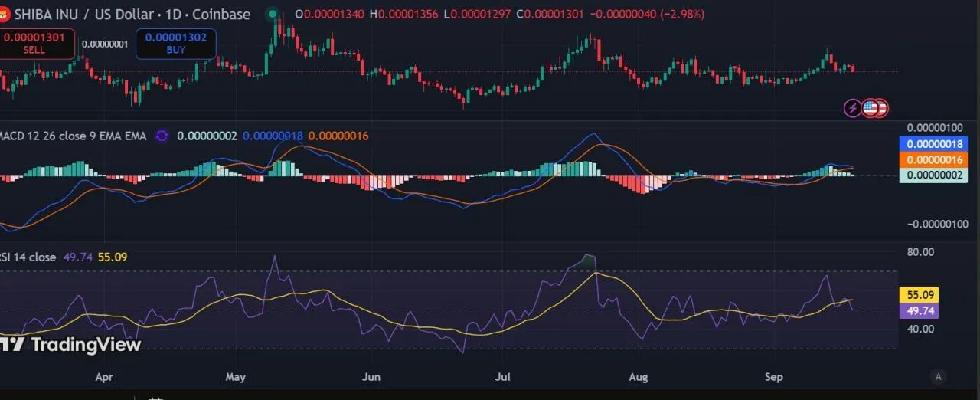The height and width of the screenshot is (400, 980).
Task: Open the MACD indicator refresh icon
Action: point(162,136)
